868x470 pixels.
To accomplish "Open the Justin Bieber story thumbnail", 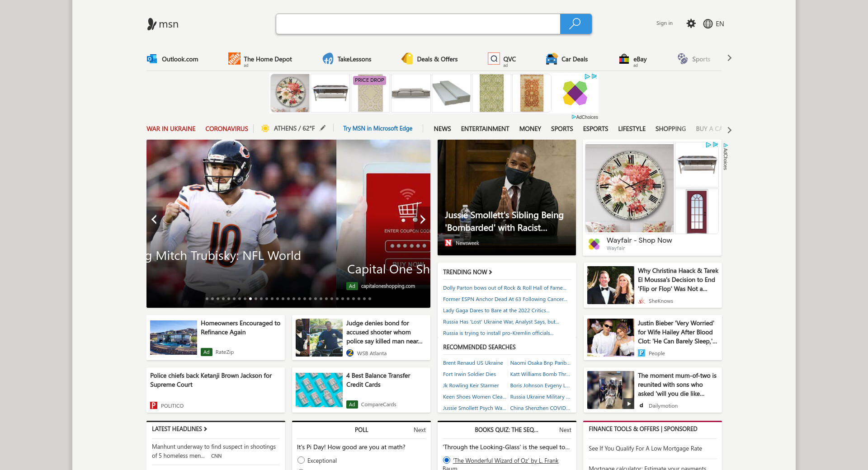I will [x=611, y=338].
